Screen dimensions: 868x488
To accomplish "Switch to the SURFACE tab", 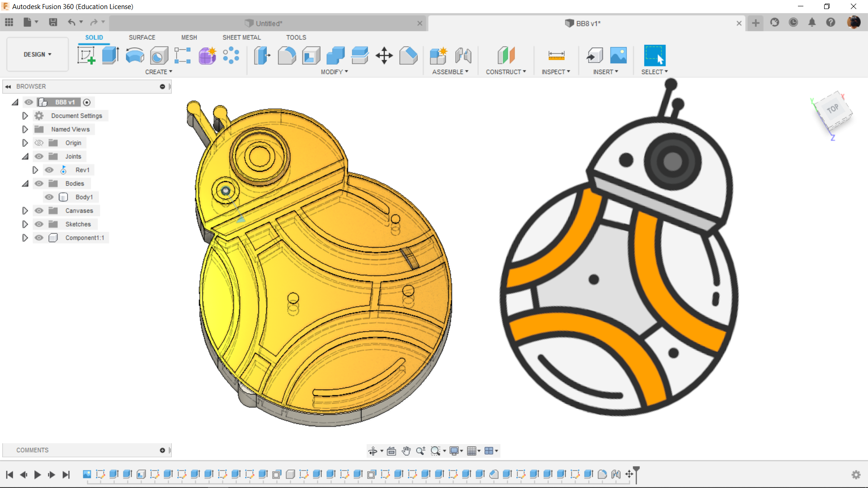I will click(142, 38).
